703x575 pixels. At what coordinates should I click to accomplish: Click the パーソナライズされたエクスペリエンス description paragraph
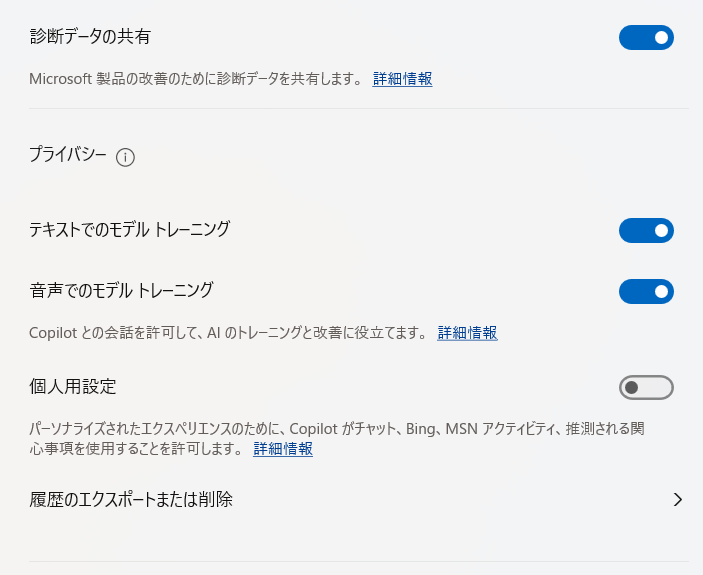337,439
